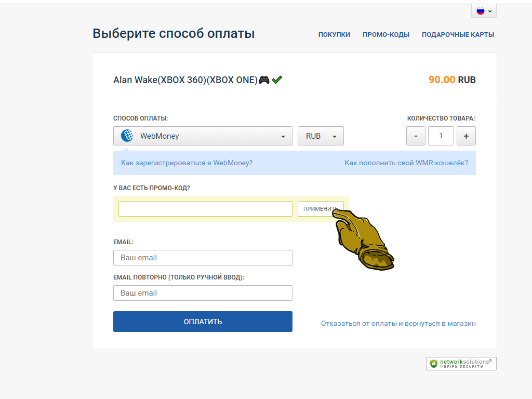Expand the WebMoney payment method dropdown
The width and height of the screenshot is (532, 399).
pyautogui.click(x=203, y=136)
